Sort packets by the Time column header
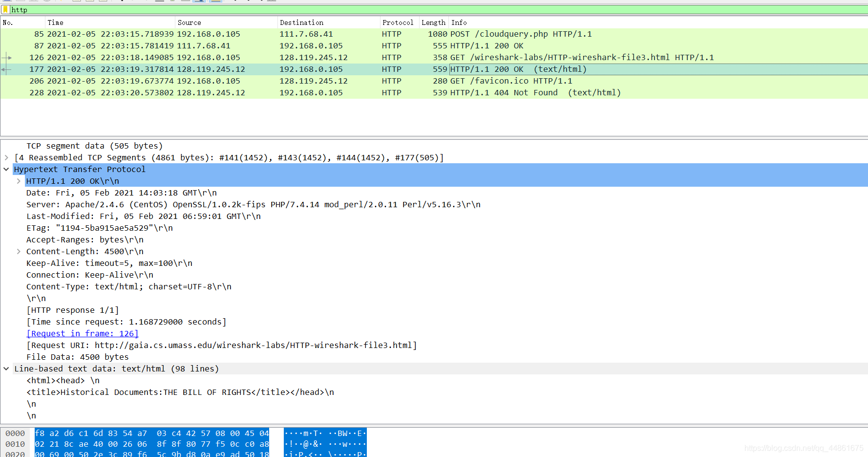The image size is (868, 457). tap(110, 22)
